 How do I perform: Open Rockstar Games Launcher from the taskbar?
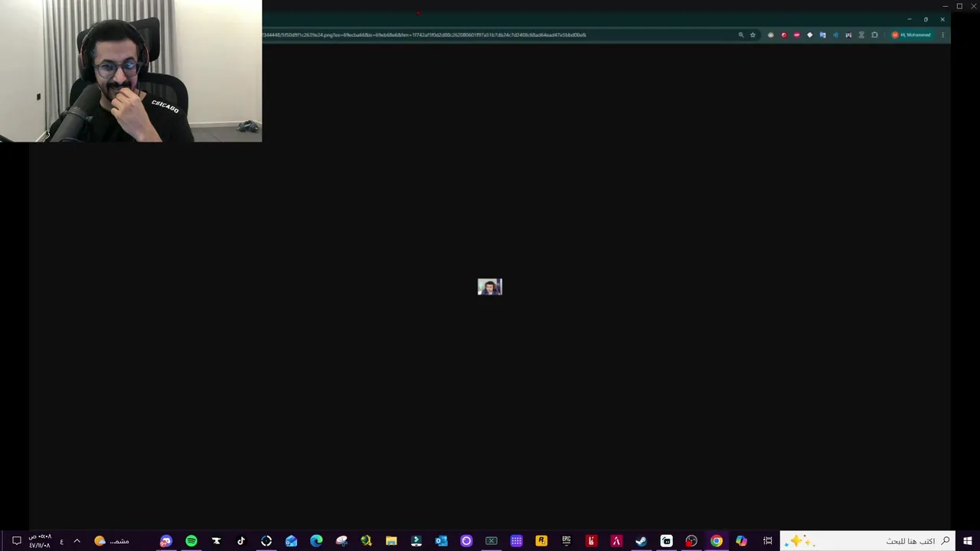pyautogui.click(x=541, y=541)
